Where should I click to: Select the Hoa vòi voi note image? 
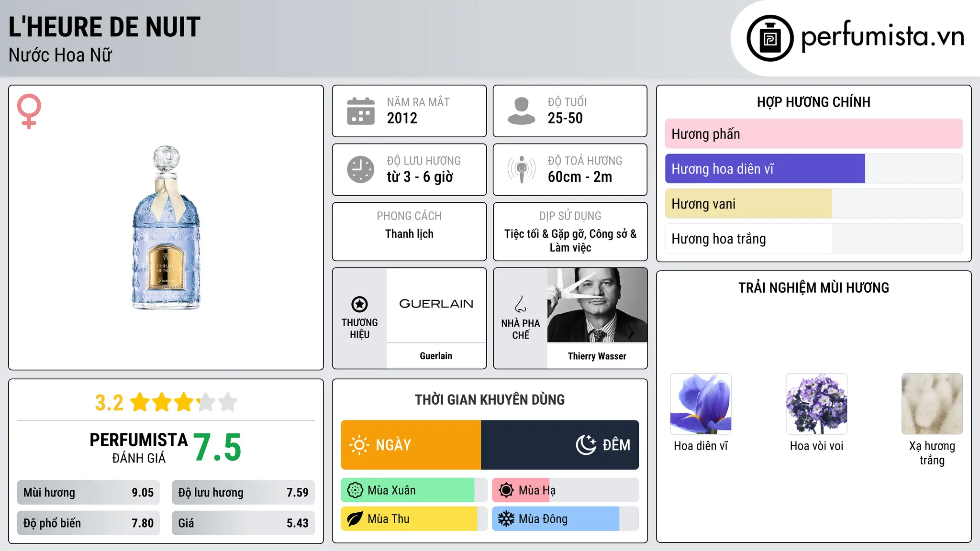(x=816, y=404)
